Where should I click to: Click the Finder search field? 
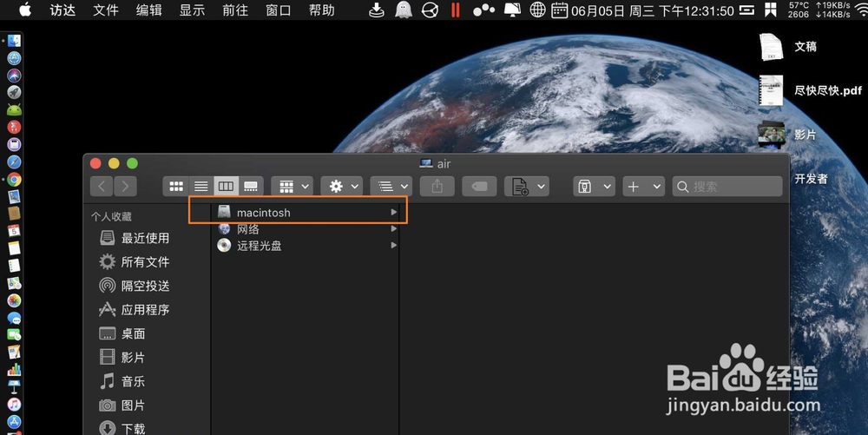coord(727,187)
